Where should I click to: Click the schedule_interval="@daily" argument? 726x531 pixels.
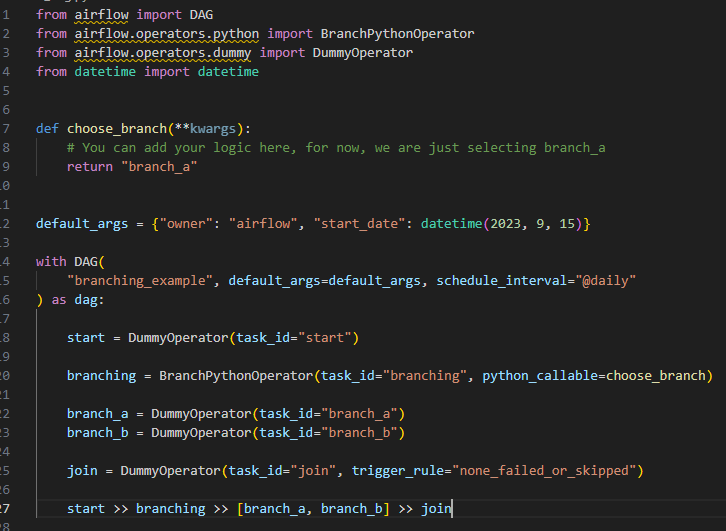click(x=536, y=281)
